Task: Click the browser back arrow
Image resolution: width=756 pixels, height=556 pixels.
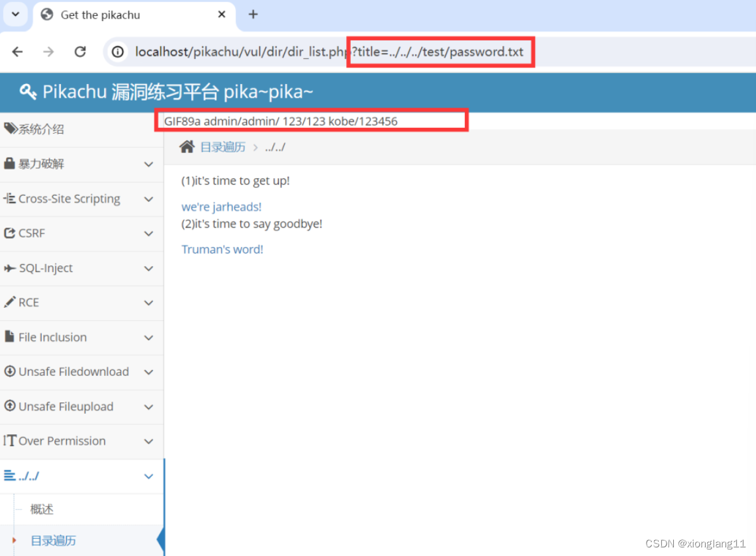Action: 17,52
